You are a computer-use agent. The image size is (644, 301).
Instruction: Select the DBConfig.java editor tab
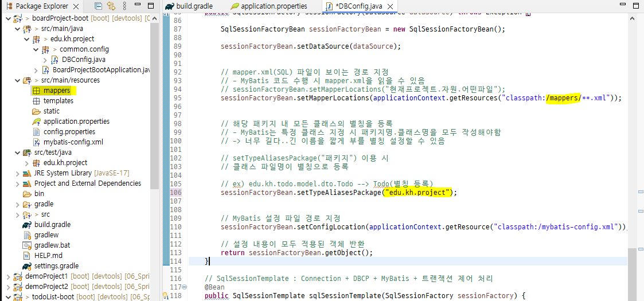pyautogui.click(x=358, y=6)
